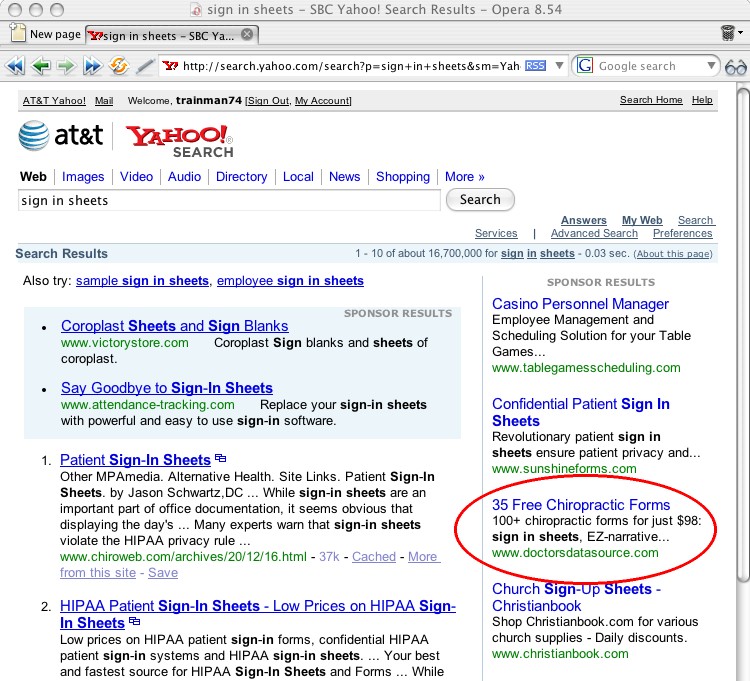The image size is (750, 681).
Task: Open the Advanced Search link
Action: click(594, 233)
